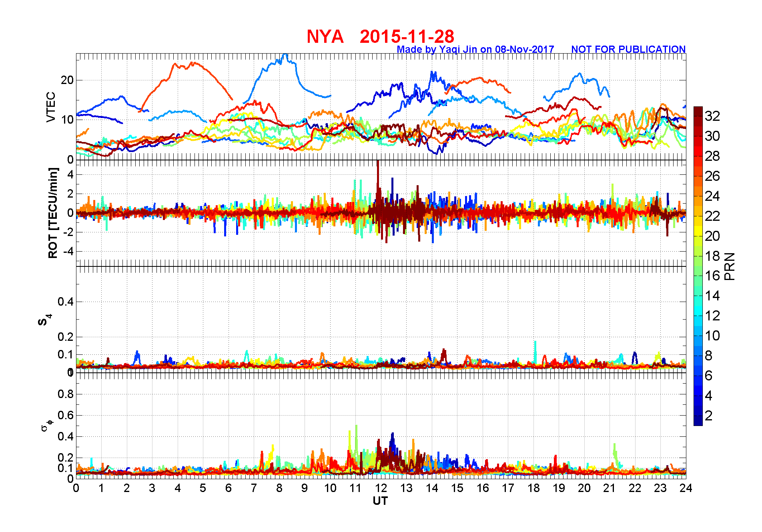Click the colorbar tick label "10"
The width and height of the screenshot is (762, 532).
click(712, 336)
